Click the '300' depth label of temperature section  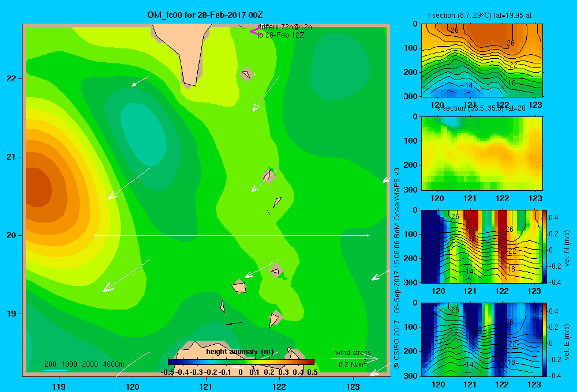[x=411, y=96]
